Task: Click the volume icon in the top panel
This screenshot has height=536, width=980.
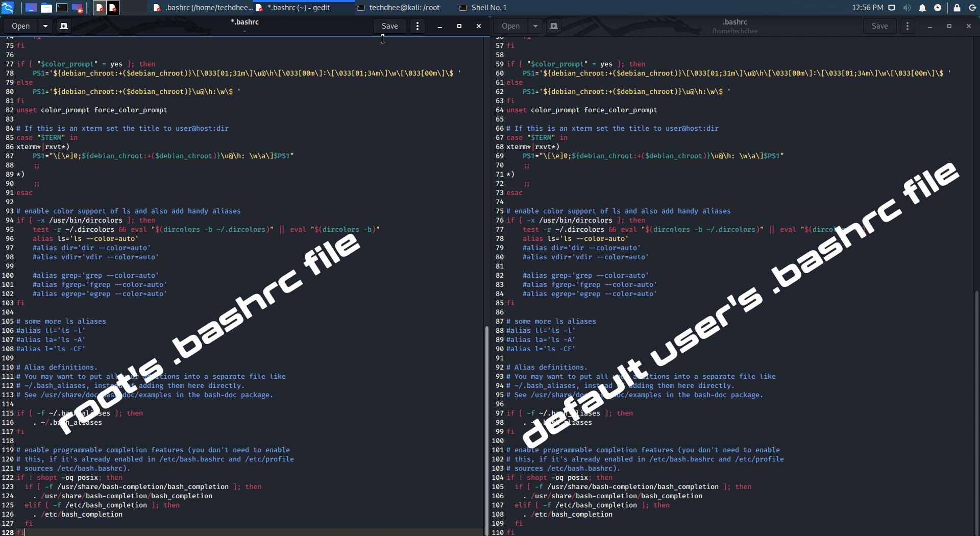Action: (x=907, y=8)
